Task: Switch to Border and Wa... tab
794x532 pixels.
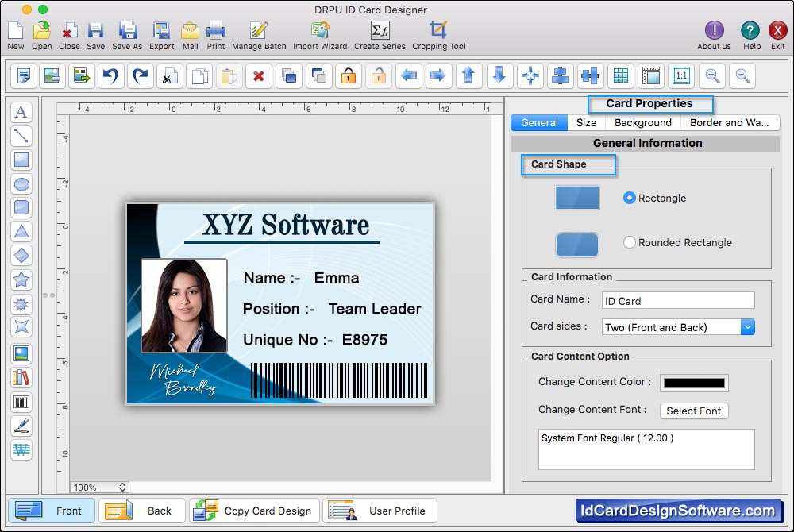Action: [729, 123]
